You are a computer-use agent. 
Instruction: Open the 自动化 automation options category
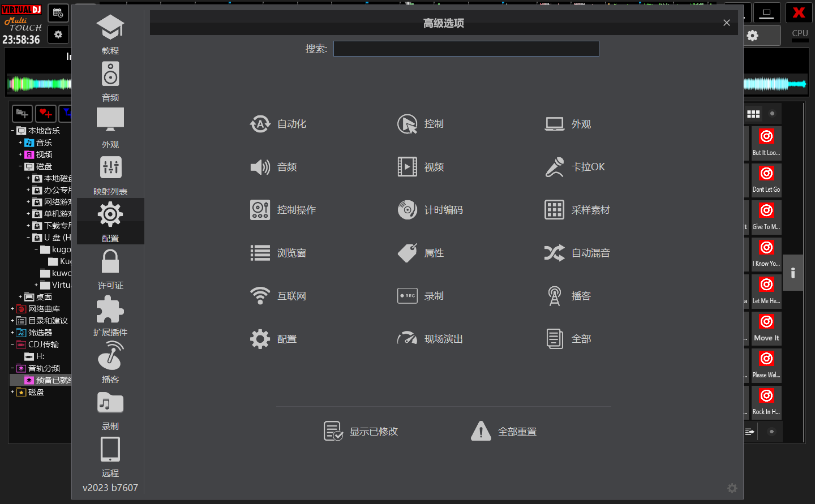pyautogui.click(x=278, y=124)
